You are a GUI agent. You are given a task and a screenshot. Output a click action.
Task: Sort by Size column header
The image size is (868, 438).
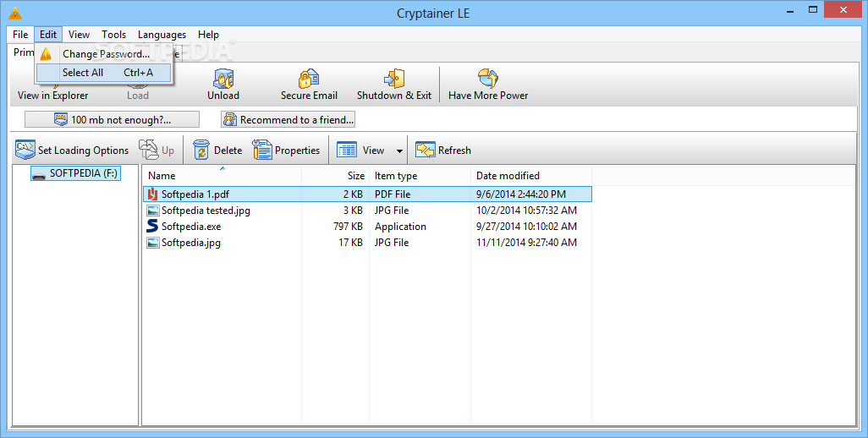tap(336, 176)
